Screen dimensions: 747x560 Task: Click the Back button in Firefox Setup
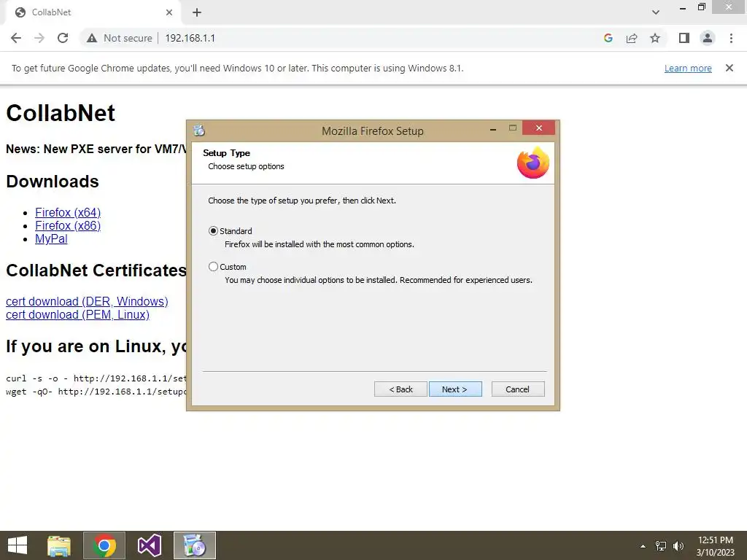pos(400,389)
